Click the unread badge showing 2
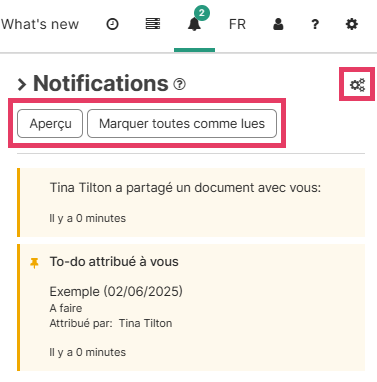This screenshot has width=377, height=382. point(202,13)
